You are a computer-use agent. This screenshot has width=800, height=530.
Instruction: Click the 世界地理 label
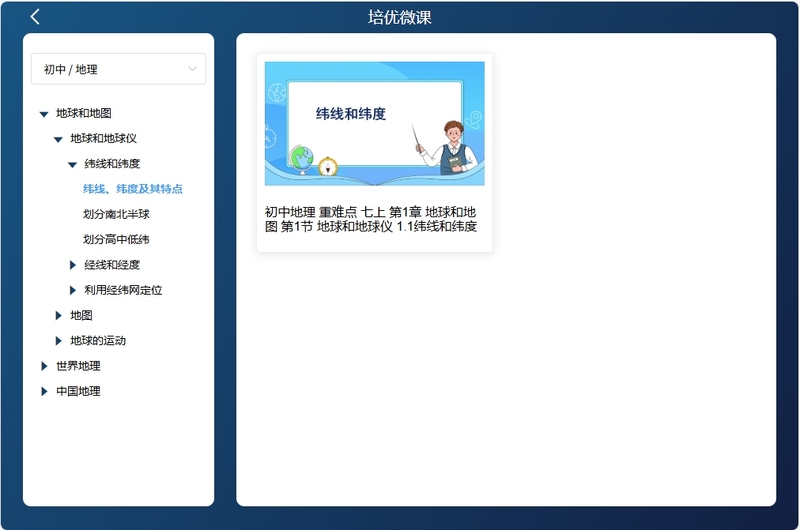[78, 366]
